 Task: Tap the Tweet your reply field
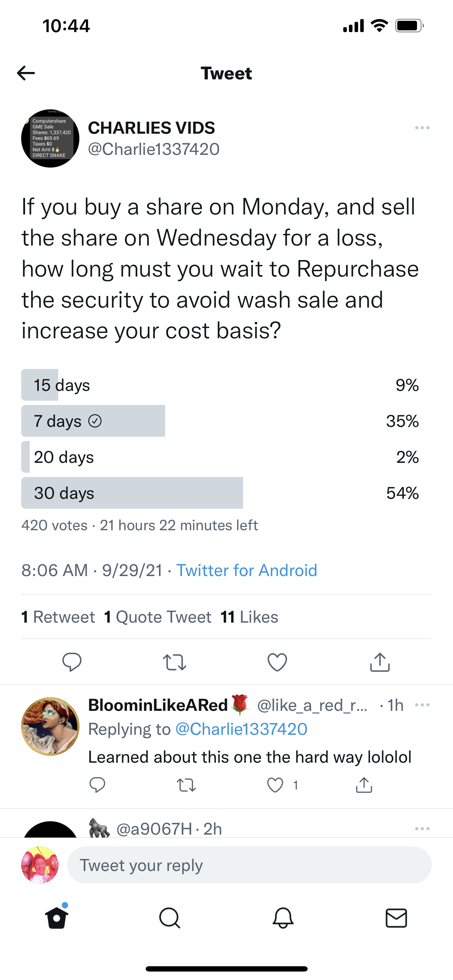[249, 865]
